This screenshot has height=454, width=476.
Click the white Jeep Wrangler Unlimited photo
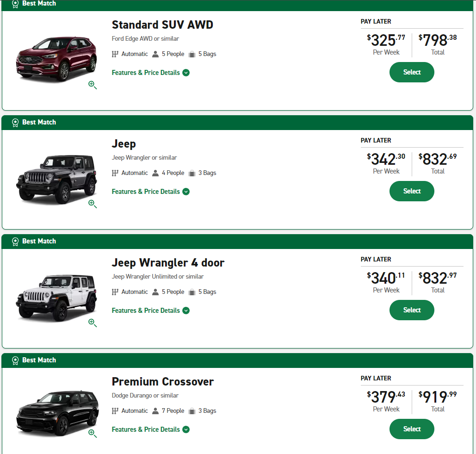[56, 297]
